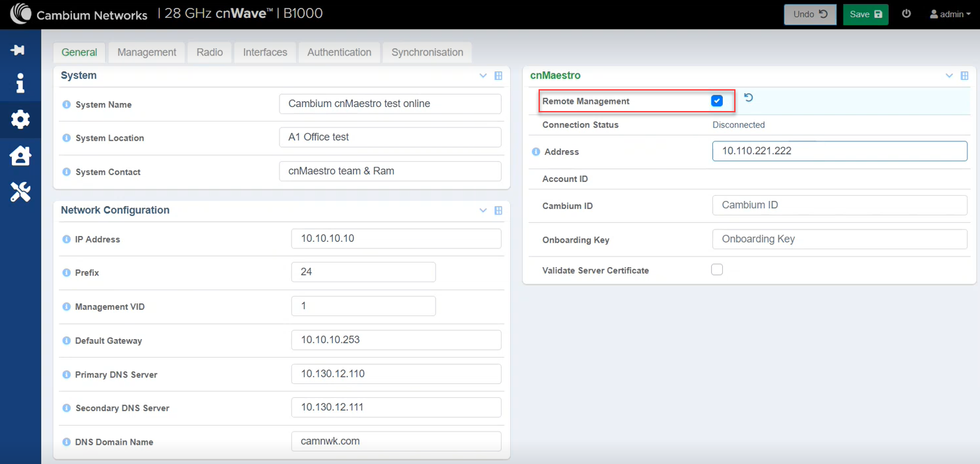Enable Validate Server Certificate checkbox
Screen dimensions: 980x464
pos(717,270)
